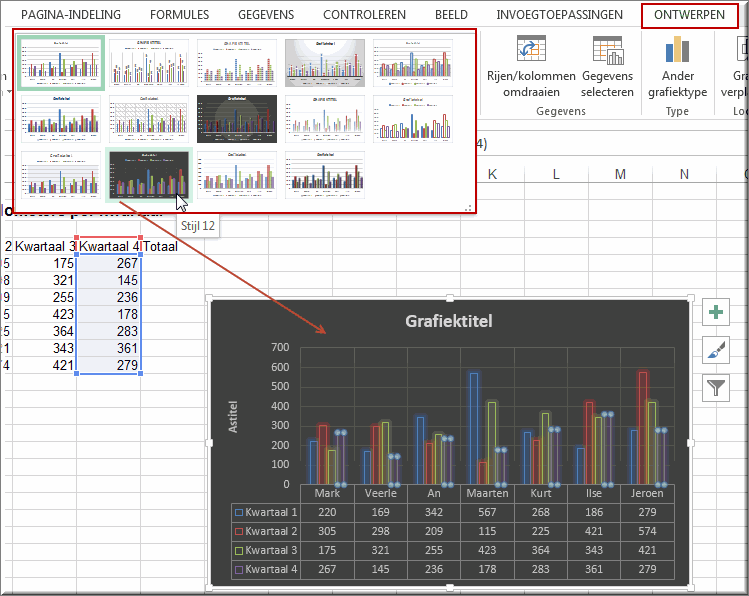Select column header M
749x596 pixels.
pyautogui.click(x=620, y=175)
